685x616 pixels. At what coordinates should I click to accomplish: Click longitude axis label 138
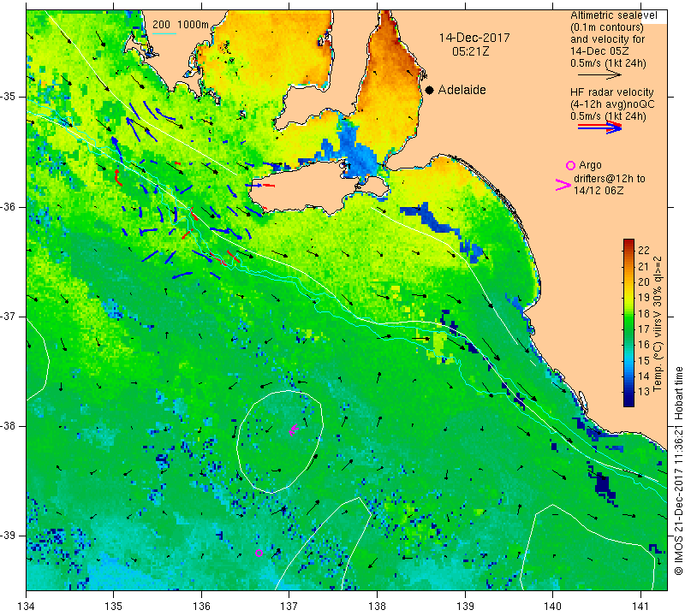(x=377, y=607)
